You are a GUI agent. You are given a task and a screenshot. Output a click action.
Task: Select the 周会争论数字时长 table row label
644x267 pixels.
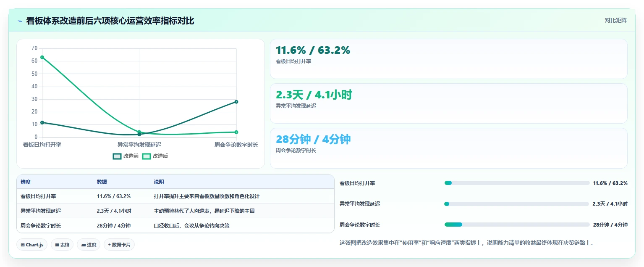pyautogui.click(x=41, y=226)
